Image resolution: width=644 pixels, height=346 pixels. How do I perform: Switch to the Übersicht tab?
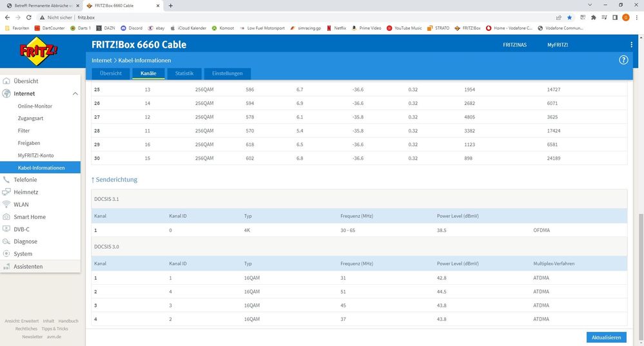[x=110, y=73]
